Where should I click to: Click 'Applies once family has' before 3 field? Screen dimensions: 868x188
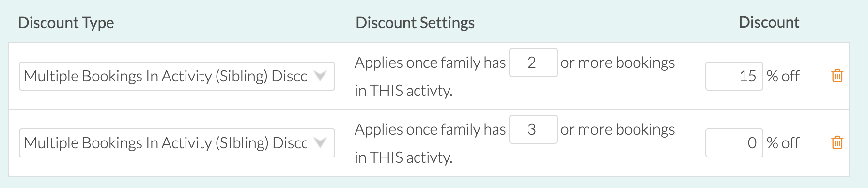point(430,130)
